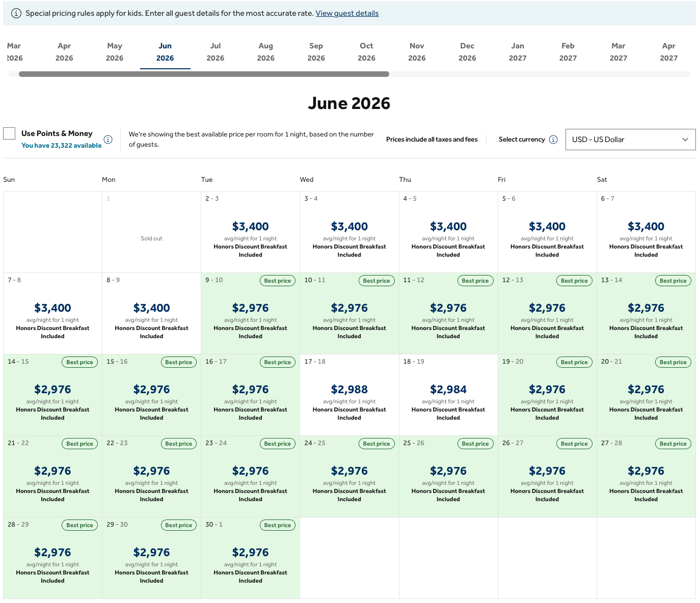Image resolution: width=700 pixels, height=603 pixels.
Task: Click the info icon next to Select currency
Action: [553, 140]
